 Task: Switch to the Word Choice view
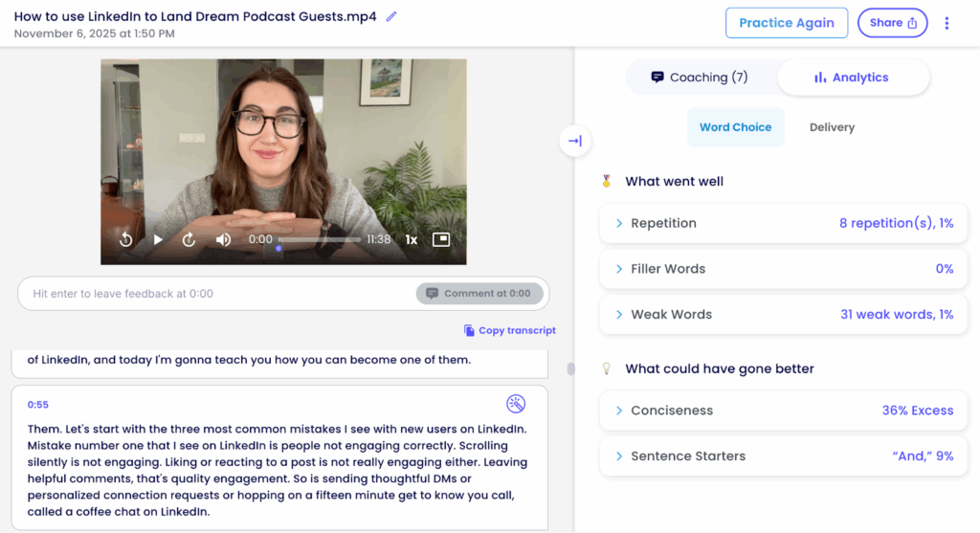click(735, 127)
